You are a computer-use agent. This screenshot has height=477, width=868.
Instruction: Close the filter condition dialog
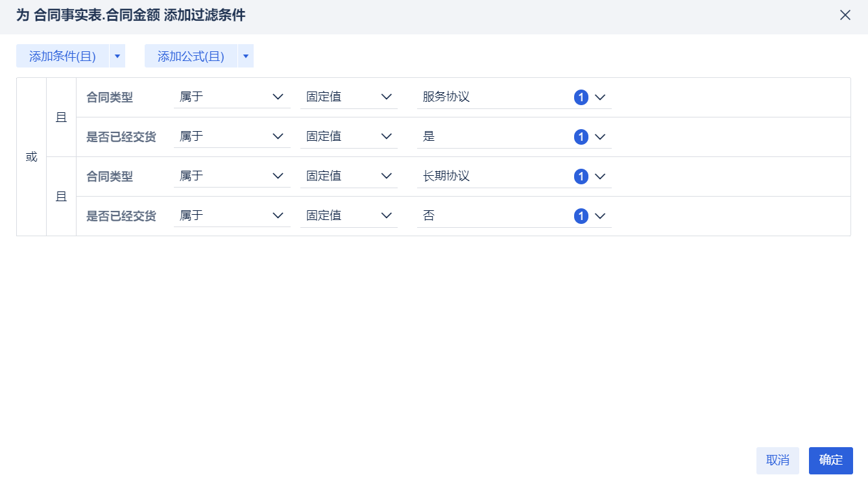(845, 15)
